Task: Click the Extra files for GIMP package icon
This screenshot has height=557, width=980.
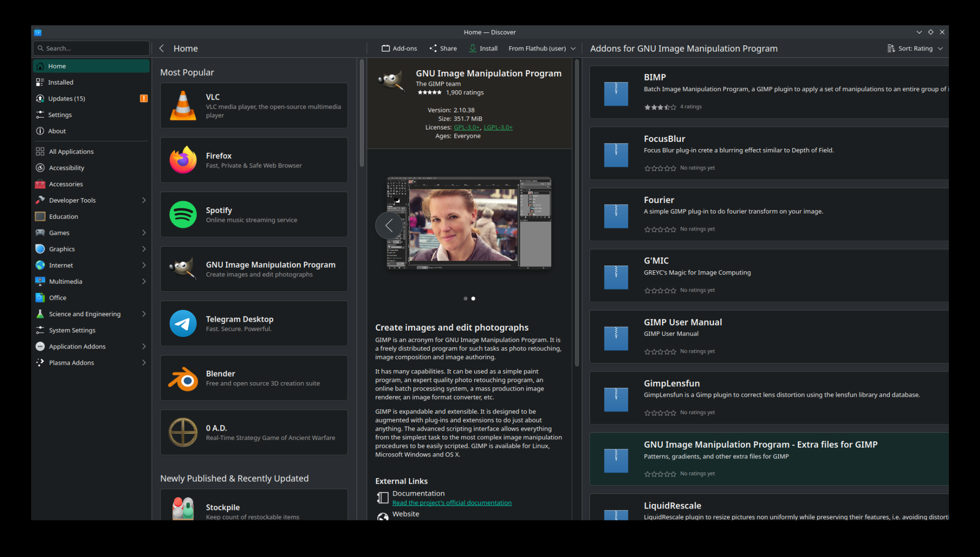Action: point(616,460)
